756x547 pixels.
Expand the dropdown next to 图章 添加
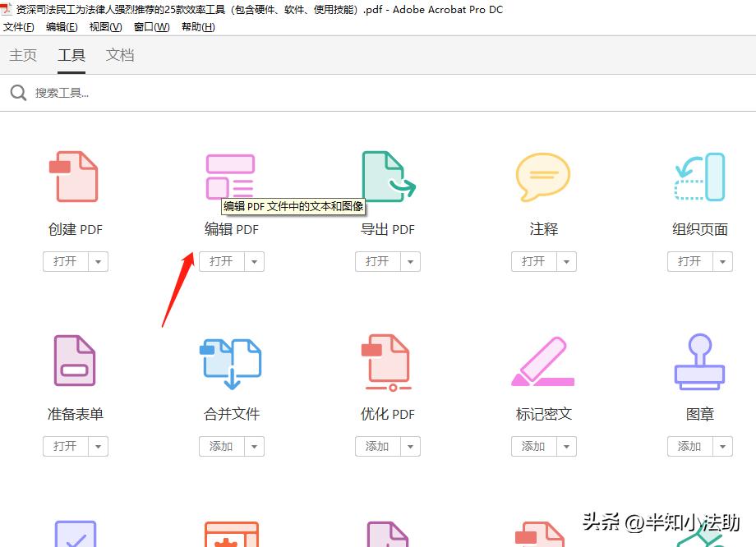pyautogui.click(x=722, y=446)
